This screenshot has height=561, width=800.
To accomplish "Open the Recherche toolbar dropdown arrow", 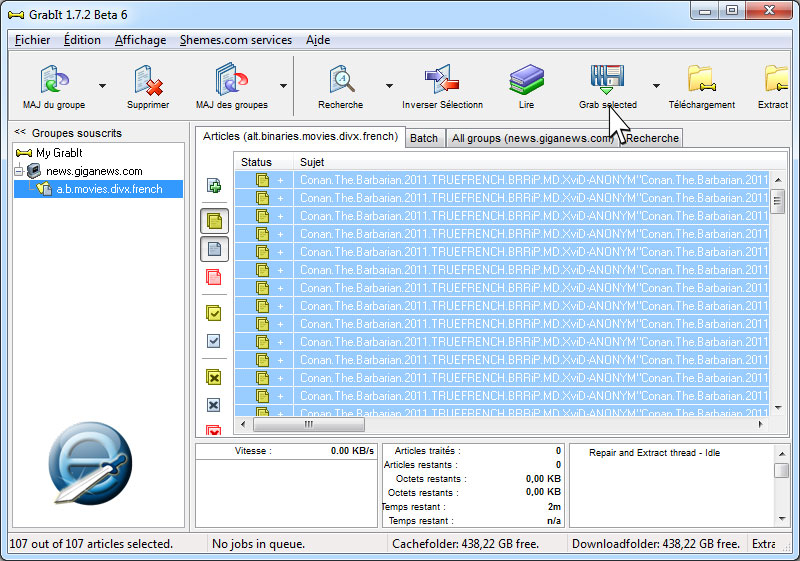I will tap(389, 86).
